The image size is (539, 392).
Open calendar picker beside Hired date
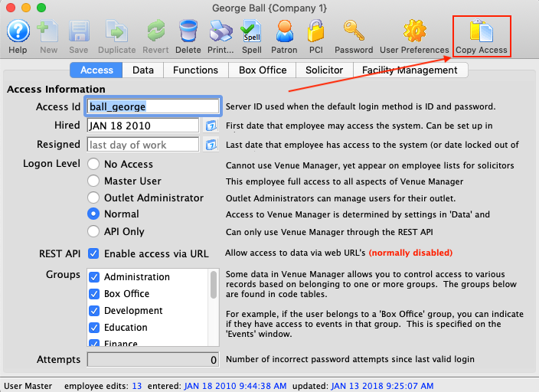[211, 126]
